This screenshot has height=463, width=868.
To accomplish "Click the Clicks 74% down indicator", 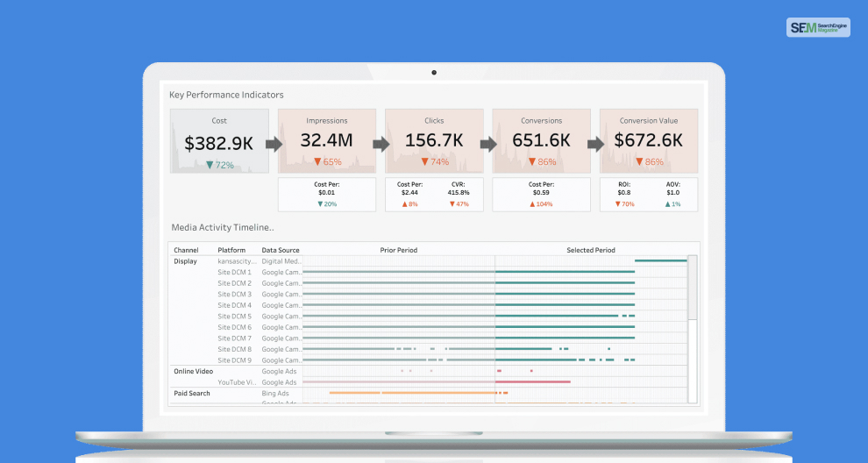I will (x=435, y=161).
